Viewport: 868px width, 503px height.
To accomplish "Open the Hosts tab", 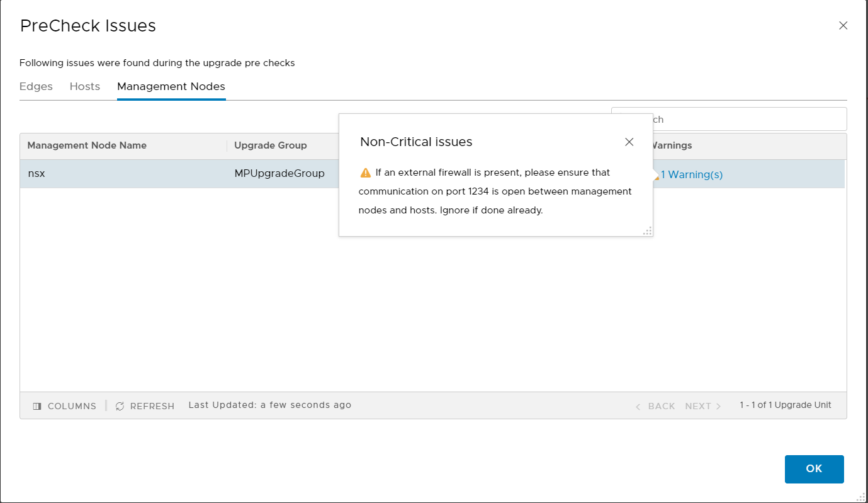I will coord(85,87).
